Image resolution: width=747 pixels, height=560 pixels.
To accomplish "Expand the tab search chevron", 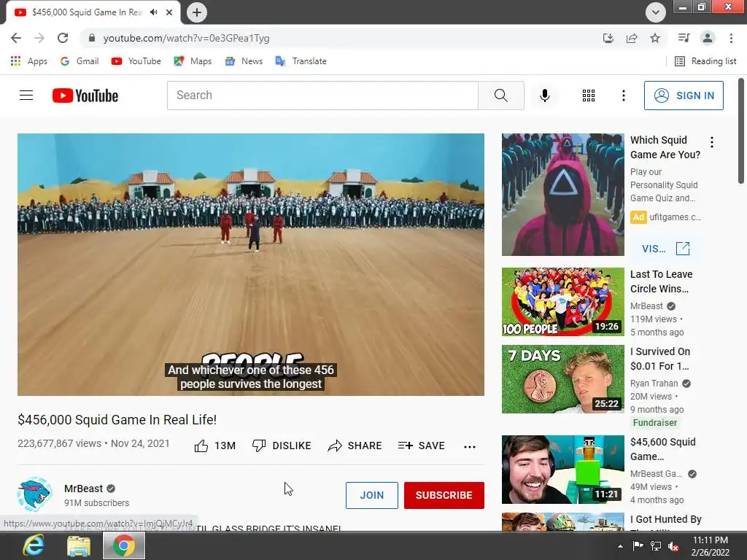I will click(656, 12).
